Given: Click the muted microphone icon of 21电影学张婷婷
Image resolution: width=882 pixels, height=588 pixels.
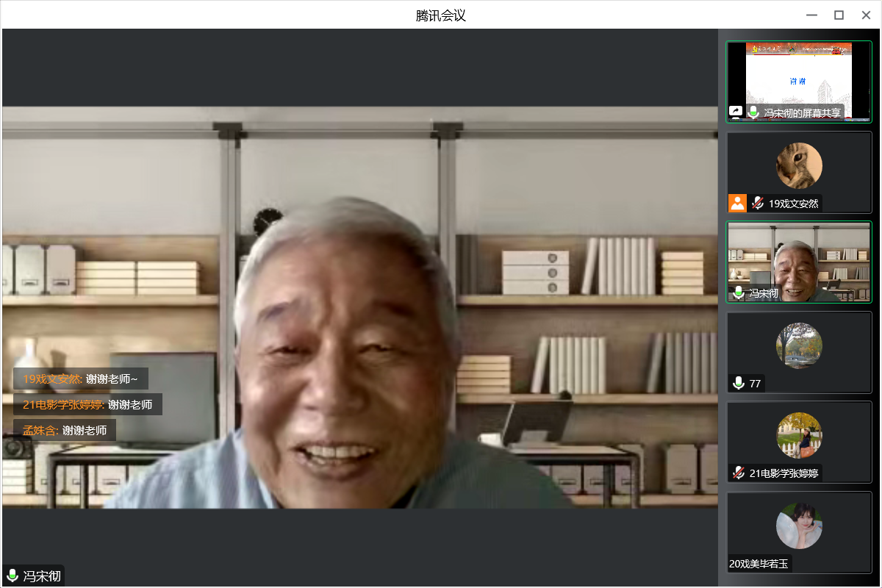Looking at the screenshot, I should click(x=738, y=473).
